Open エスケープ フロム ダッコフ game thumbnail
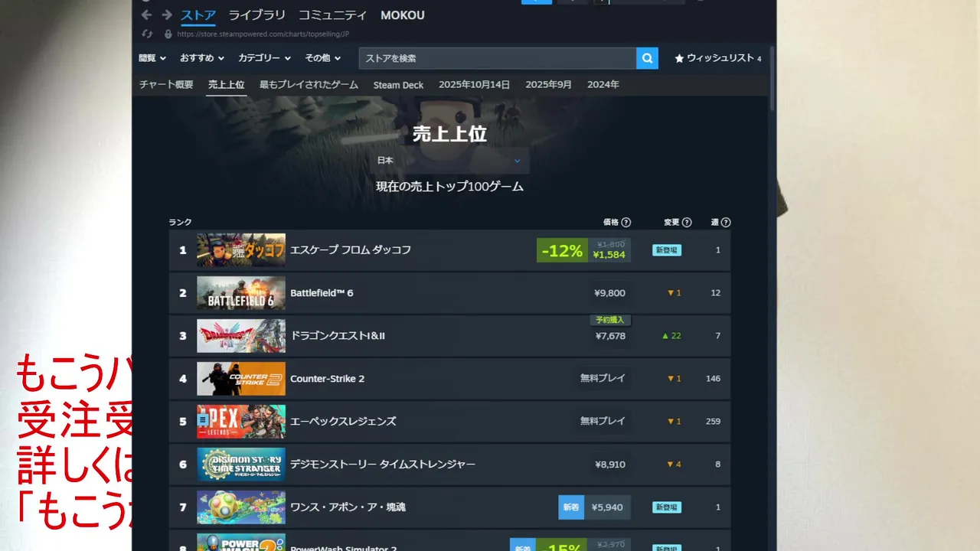 coord(241,250)
